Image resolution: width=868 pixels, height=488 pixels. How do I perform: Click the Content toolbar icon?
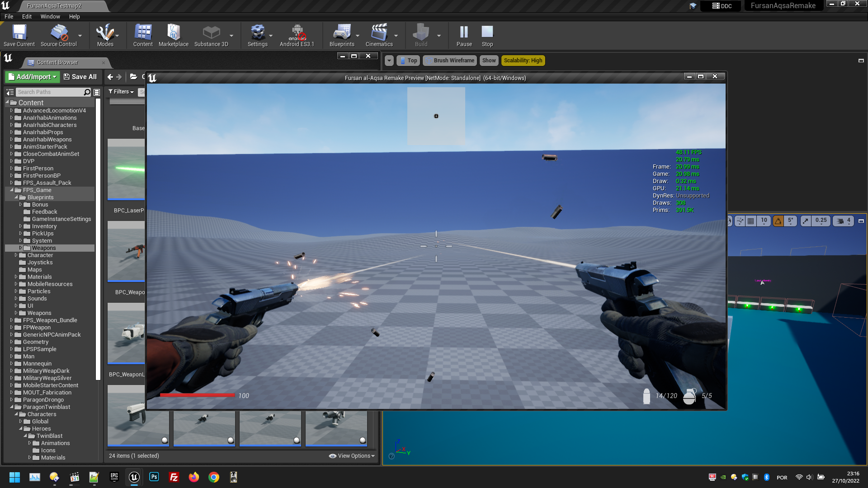143,35
